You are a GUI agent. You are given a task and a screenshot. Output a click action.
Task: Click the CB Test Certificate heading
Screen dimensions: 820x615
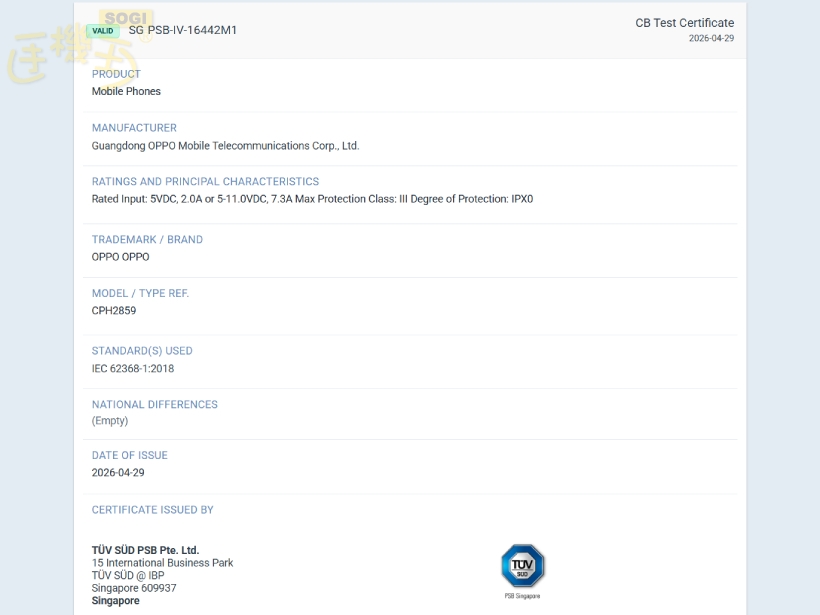pos(685,23)
